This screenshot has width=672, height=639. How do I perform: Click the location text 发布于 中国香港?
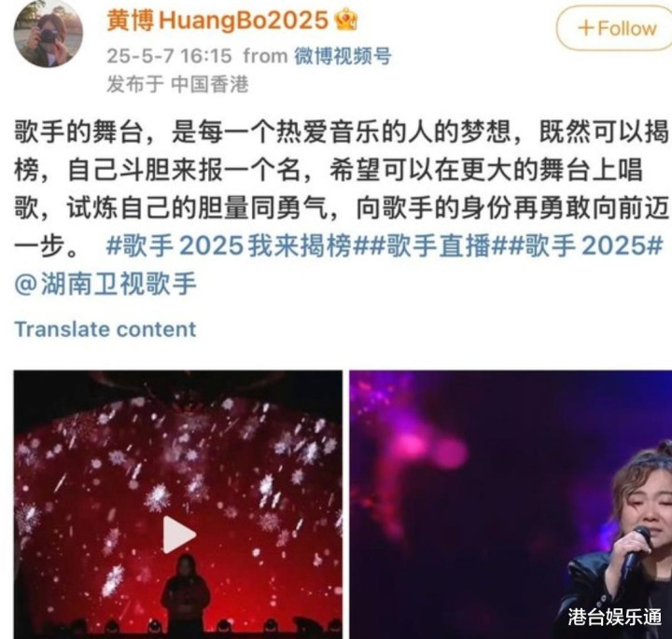click(177, 84)
